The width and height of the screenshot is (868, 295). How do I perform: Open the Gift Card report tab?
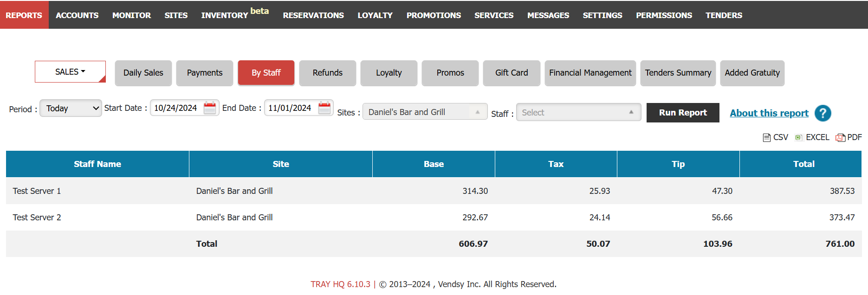[x=511, y=73]
